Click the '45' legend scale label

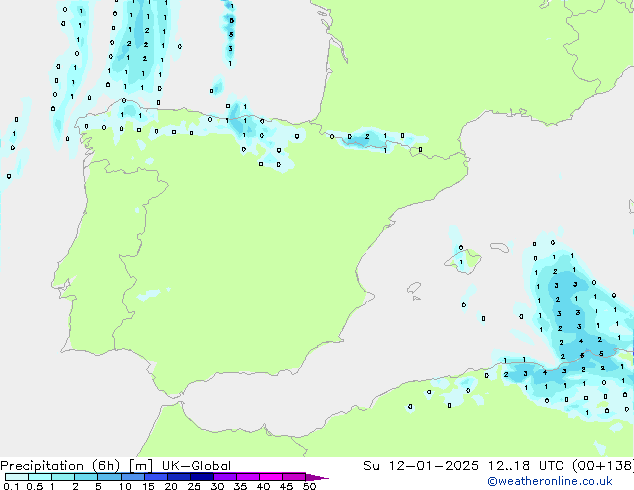click(287, 486)
